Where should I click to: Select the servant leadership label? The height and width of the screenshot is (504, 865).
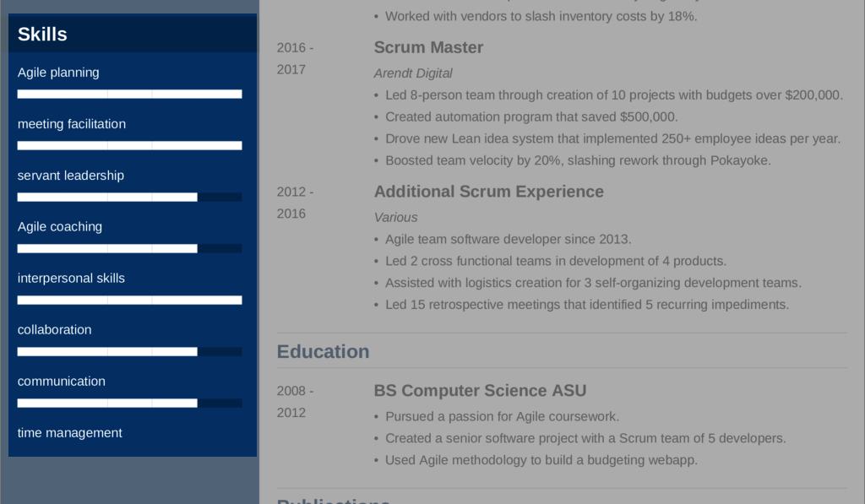71,176
